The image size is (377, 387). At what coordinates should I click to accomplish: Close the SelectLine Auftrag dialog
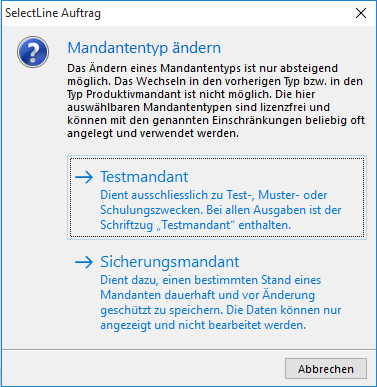click(361, 13)
